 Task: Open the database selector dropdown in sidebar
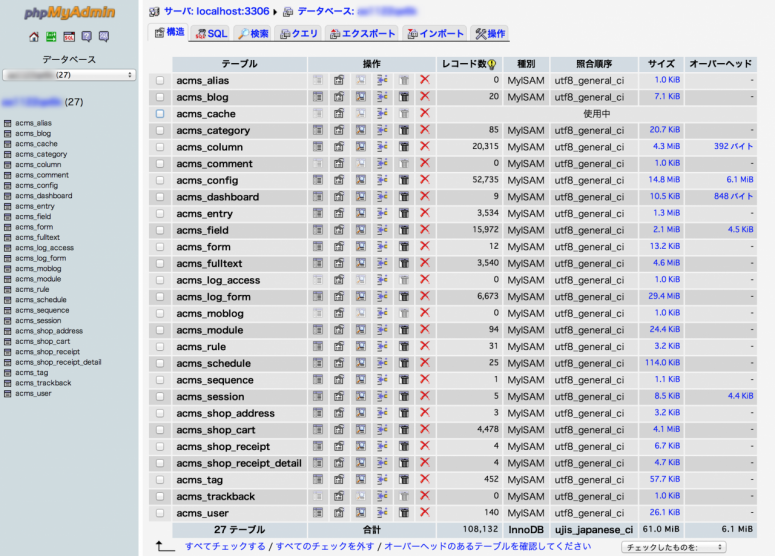coord(69,75)
